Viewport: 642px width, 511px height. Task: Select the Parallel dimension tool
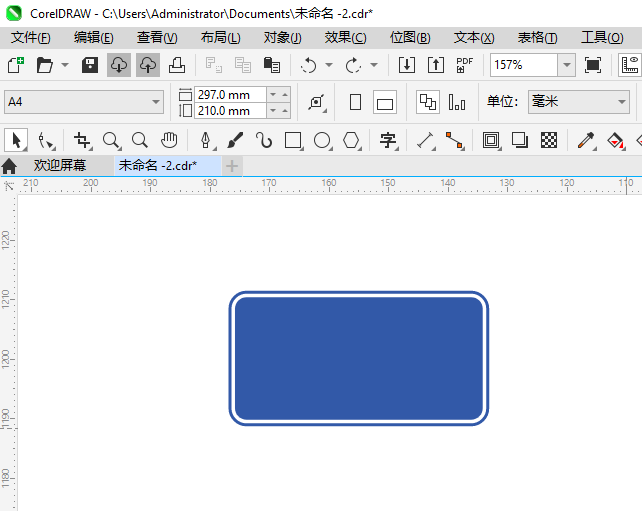coord(425,140)
